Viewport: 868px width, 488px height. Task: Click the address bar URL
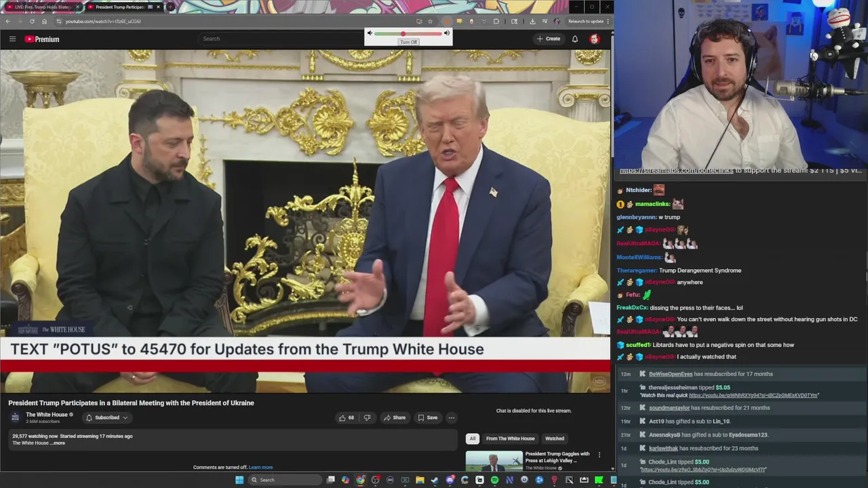pos(103,21)
